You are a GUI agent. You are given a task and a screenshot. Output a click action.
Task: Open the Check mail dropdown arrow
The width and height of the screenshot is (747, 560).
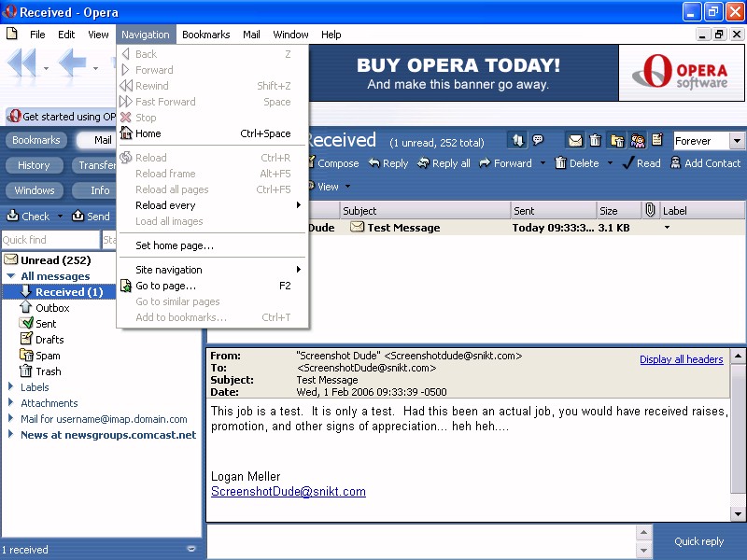pyautogui.click(x=60, y=217)
